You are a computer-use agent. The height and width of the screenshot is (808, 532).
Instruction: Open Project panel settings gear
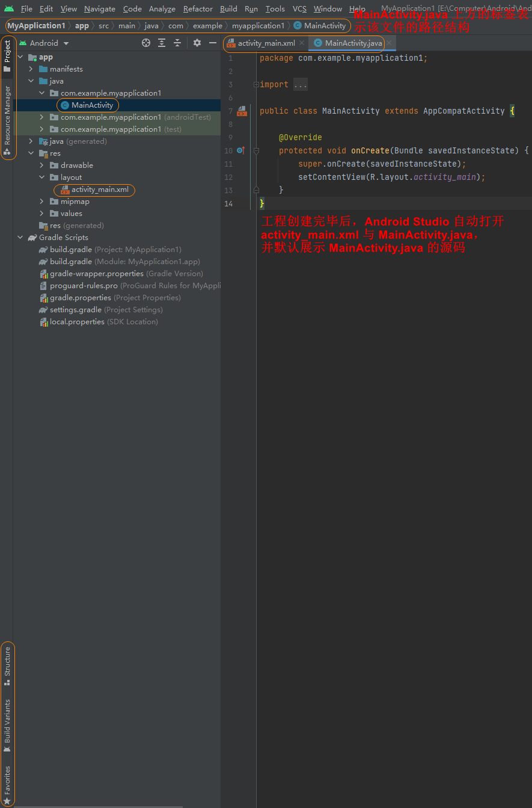(197, 43)
